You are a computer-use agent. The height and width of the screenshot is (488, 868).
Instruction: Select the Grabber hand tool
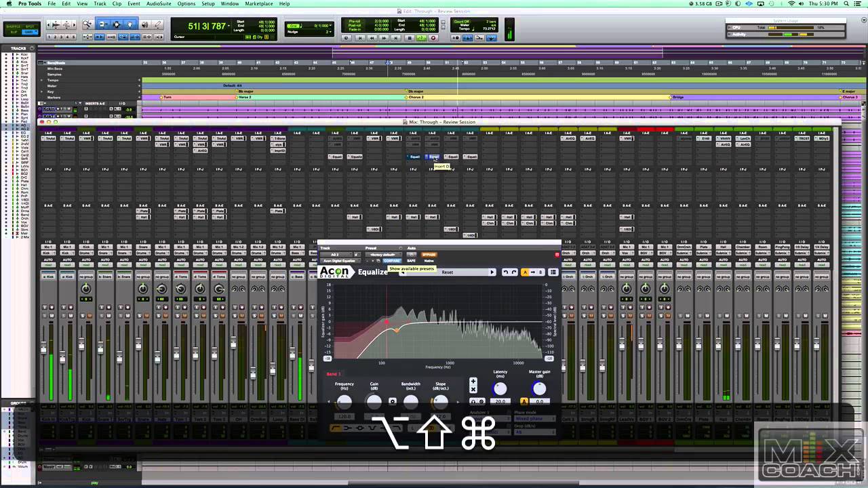[x=130, y=24]
